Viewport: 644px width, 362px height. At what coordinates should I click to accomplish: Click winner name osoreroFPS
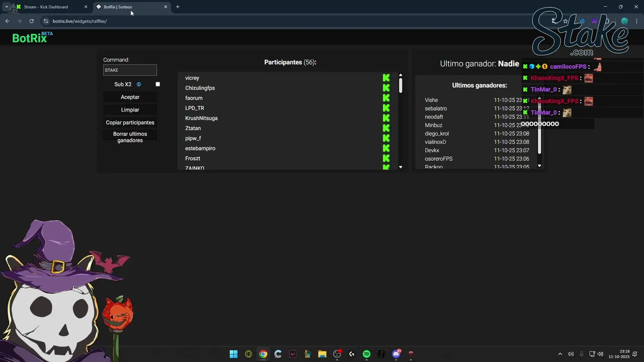(439, 159)
